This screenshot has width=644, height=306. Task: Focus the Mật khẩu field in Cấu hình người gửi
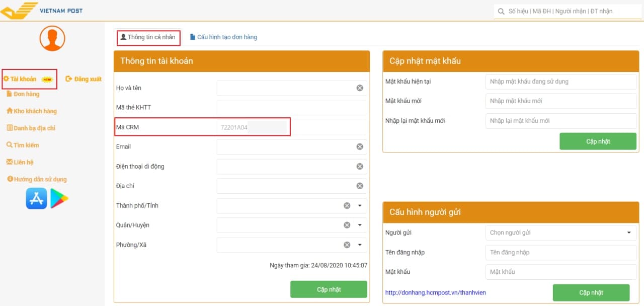561,272
